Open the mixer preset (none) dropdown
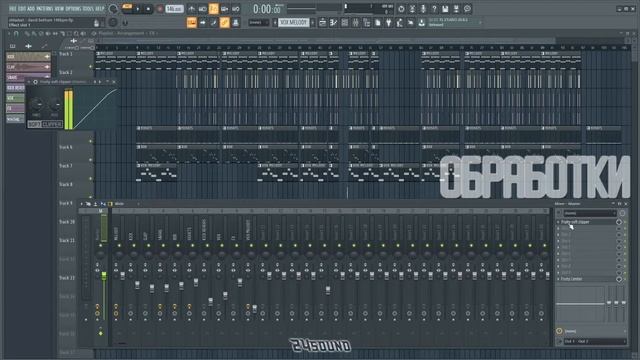Screen dimensions: 640x360 tap(590, 213)
